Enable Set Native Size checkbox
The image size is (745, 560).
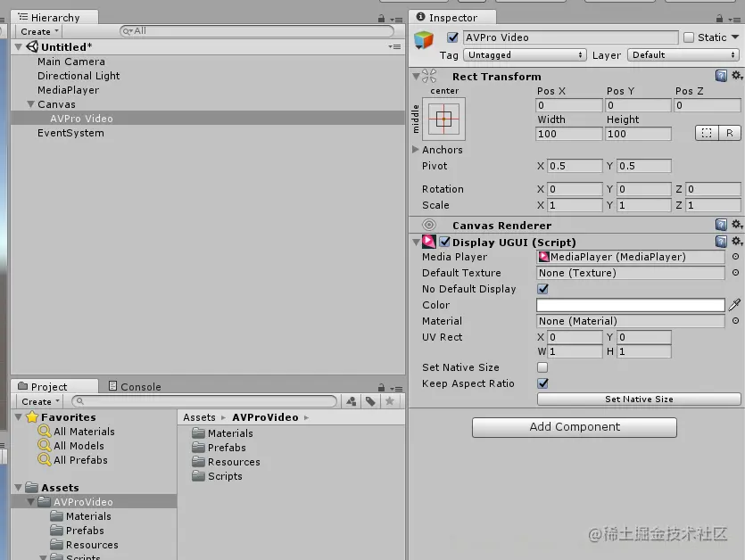542,367
